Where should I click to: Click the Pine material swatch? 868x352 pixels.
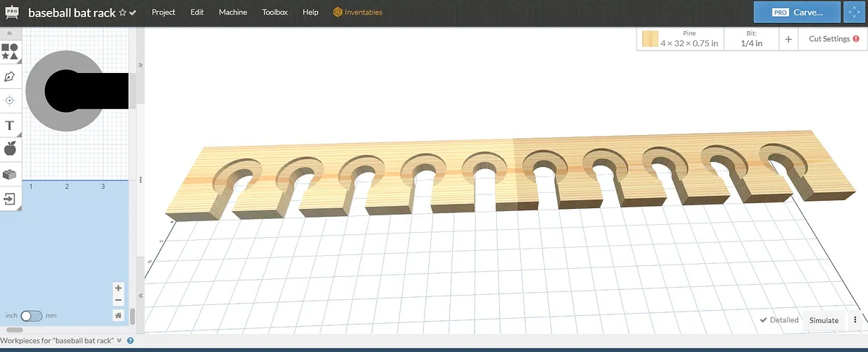(x=650, y=39)
